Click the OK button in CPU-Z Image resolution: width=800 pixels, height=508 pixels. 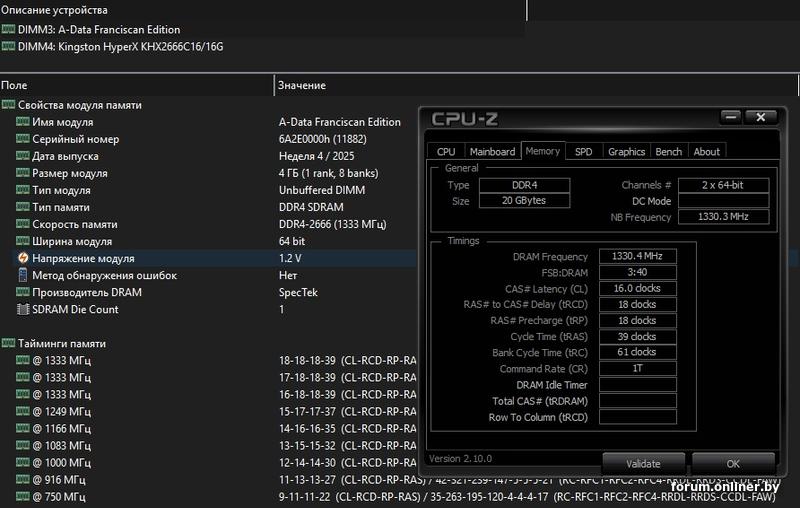coord(733,464)
